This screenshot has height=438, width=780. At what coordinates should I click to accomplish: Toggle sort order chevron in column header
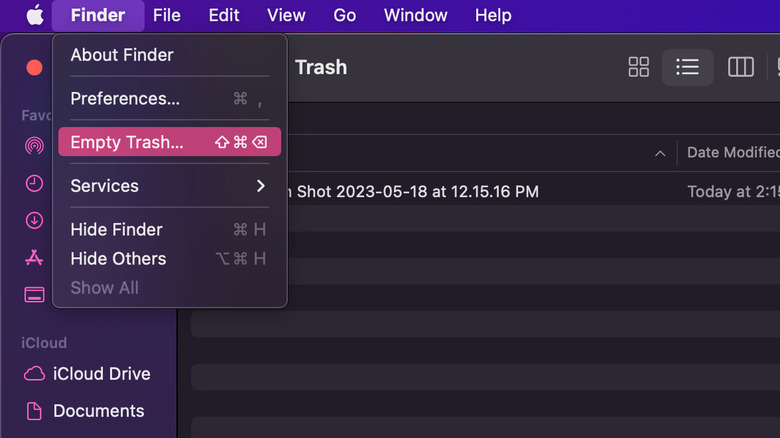[x=659, y=153]
